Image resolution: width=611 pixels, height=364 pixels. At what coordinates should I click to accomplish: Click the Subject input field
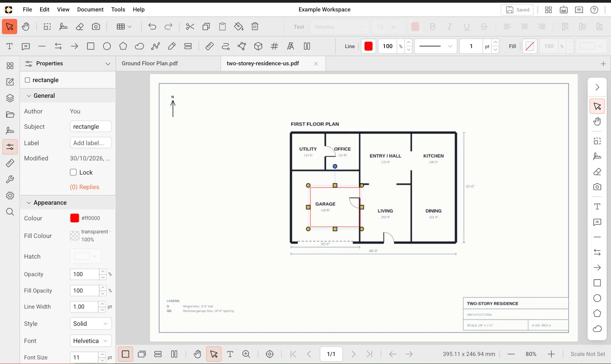pos(91,126)
